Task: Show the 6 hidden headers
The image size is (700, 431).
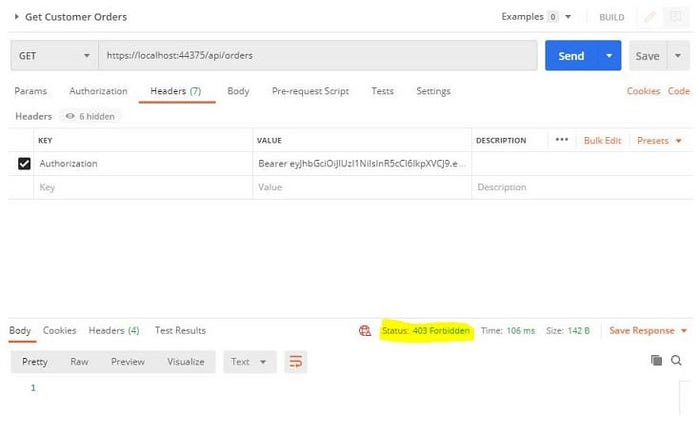Action: point(90,117)
